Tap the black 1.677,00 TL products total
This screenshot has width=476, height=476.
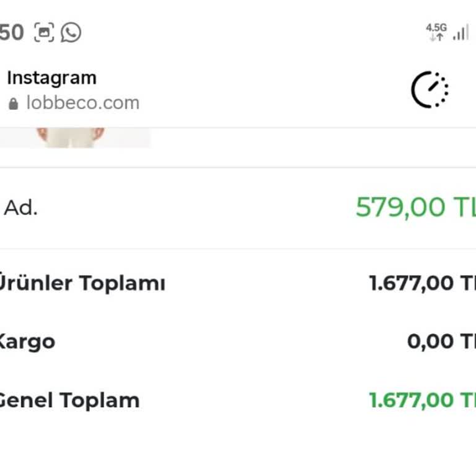(x=422, y=283)
